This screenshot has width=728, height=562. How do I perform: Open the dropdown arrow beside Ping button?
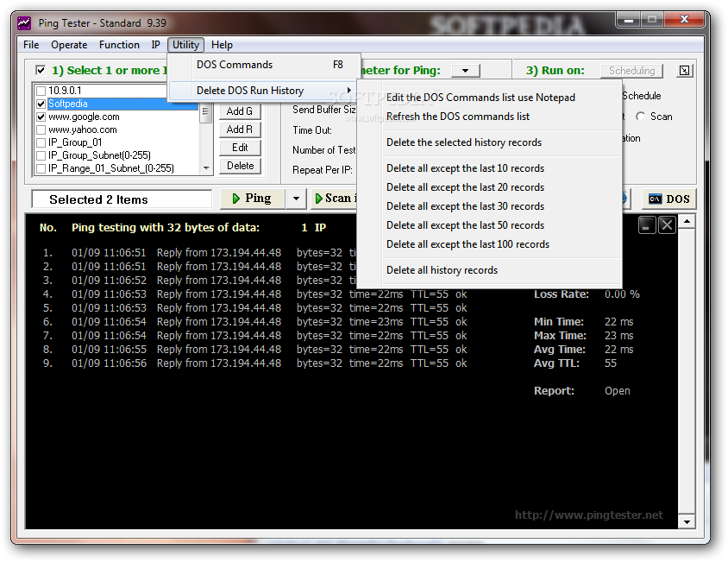296,199
